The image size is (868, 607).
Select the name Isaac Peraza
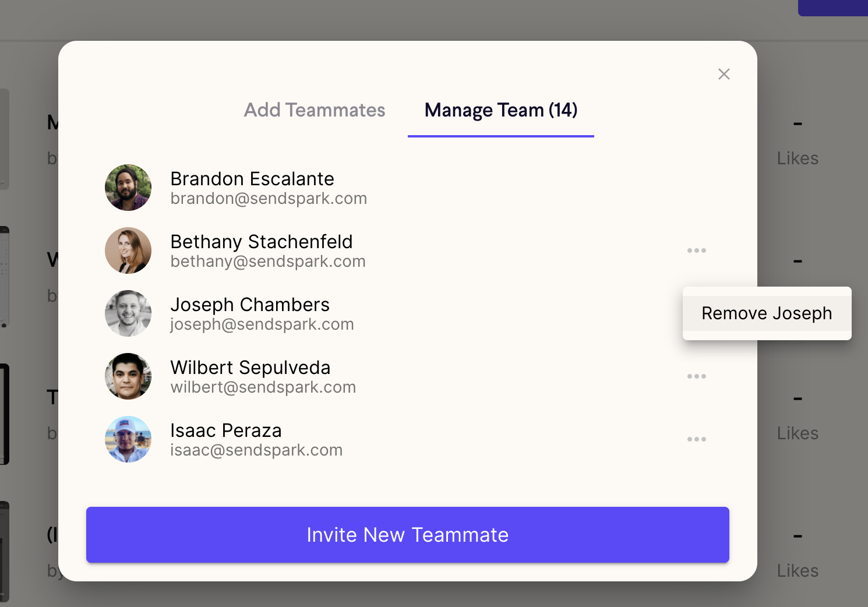(x=226, y=430)
